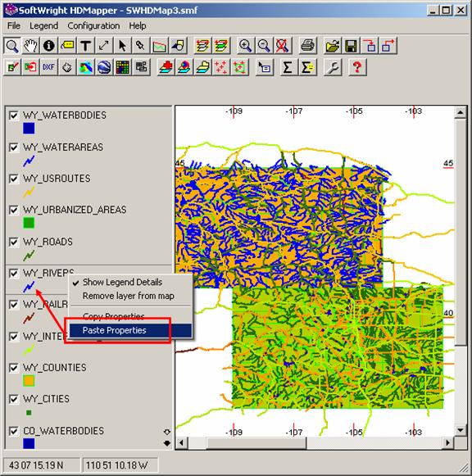
Task: Toggle the WY_WATERAREAS layer checkbox
Action: [14, 147]
